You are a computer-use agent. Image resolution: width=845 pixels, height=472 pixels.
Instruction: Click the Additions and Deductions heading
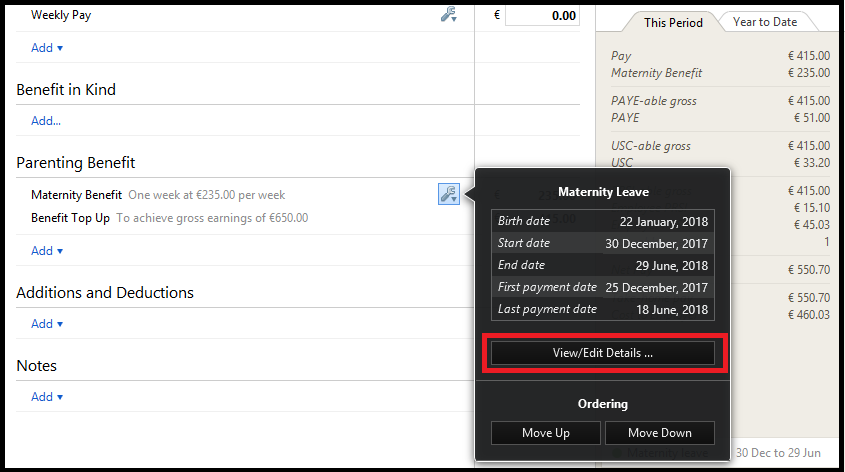105,293
